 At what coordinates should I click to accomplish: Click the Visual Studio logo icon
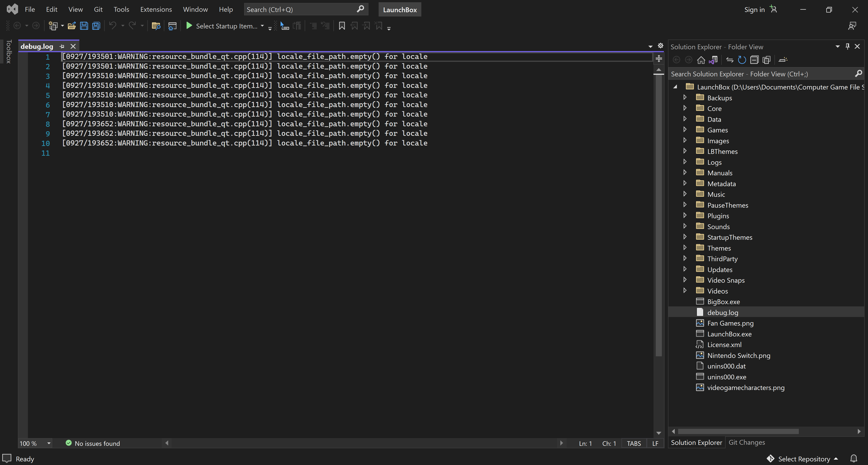(12, 9)
